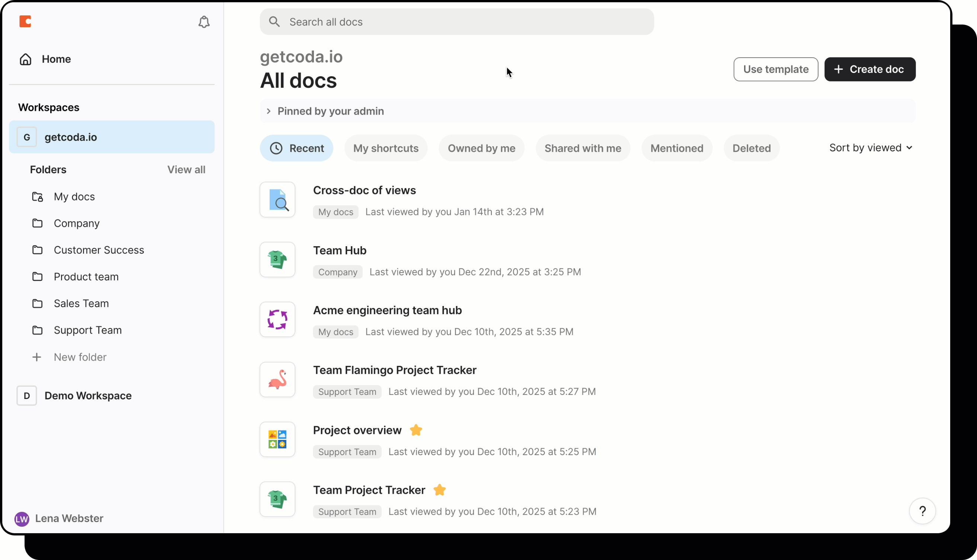Image resolution: width=977 pixels, height=560 pixels.
Task: Click the Search all docs field
Action: [423, 22]
